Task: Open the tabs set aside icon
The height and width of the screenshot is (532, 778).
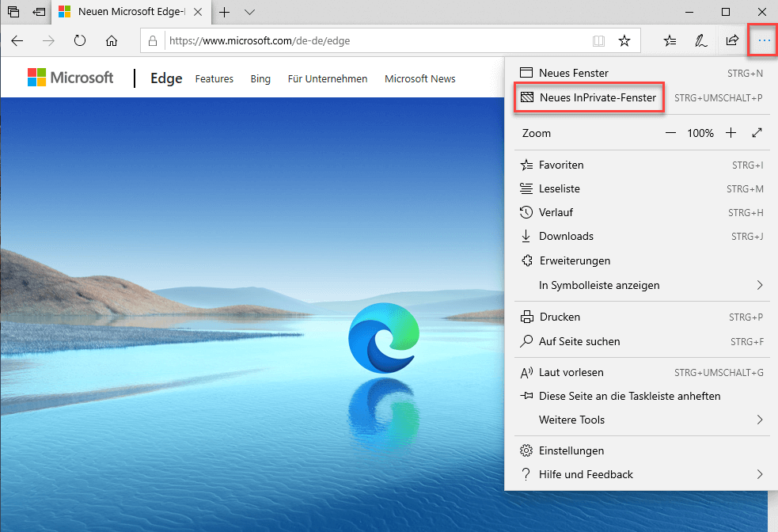Action: click(13, 11)
